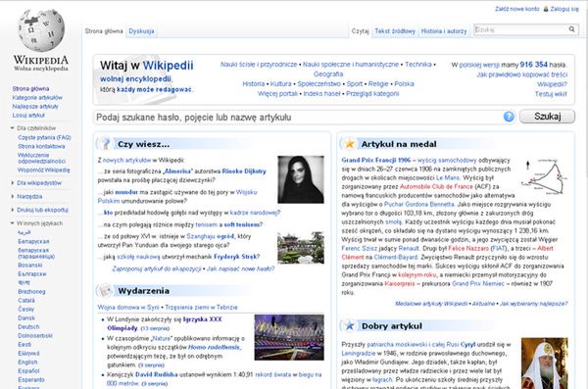Viewport: 588px width, 389px height.
Task: Click the user icon beside Zaloguj się
Action: (x=546, y=9)
